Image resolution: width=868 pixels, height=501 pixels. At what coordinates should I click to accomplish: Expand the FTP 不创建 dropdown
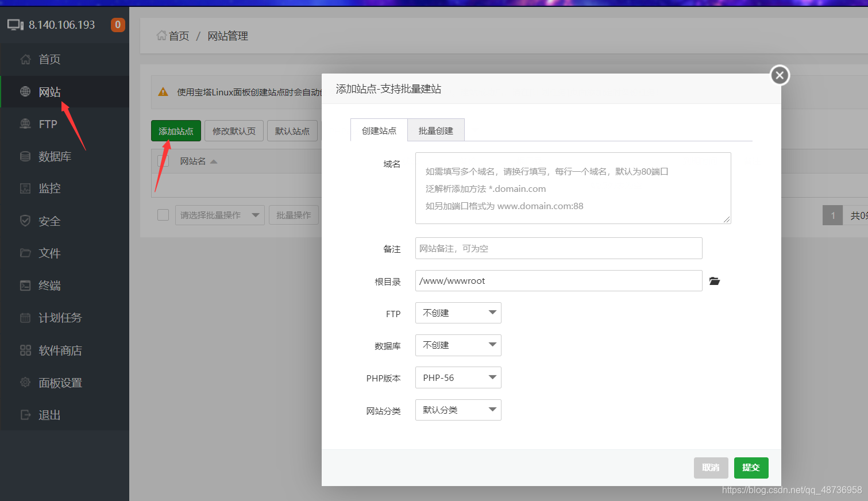tap(458, 313)
